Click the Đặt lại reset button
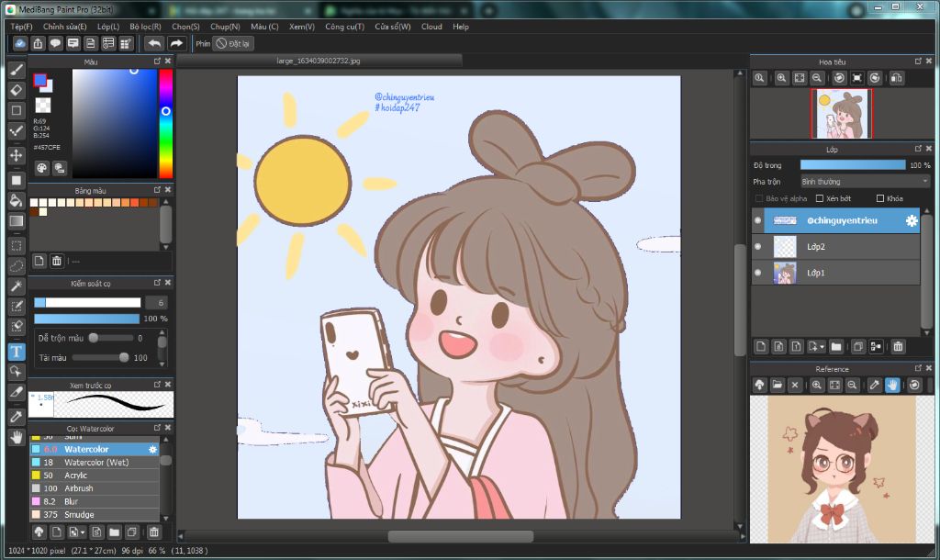 233,43
